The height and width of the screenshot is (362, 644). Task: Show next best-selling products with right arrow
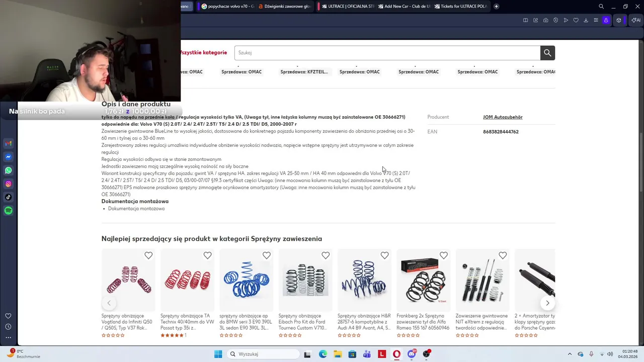click(x=547, y=303)
